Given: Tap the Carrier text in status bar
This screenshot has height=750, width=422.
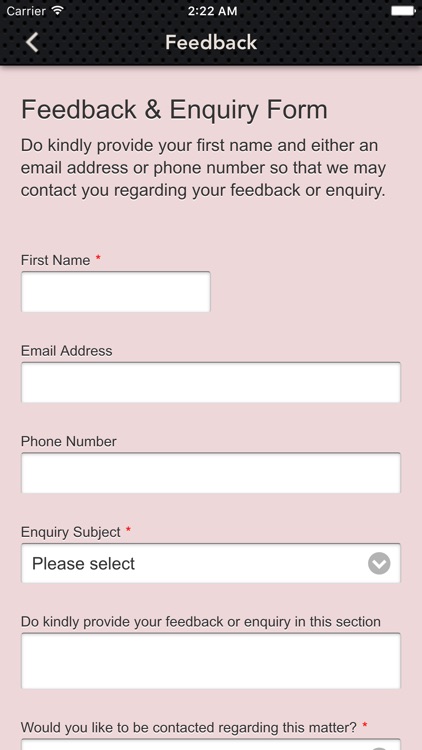Looking at the screenshot, I should pos(27,11).
